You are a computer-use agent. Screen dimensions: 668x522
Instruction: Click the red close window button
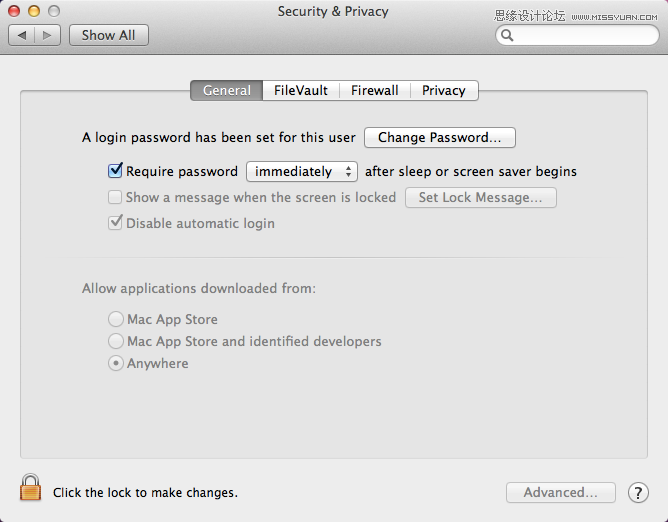pos(14,11)
